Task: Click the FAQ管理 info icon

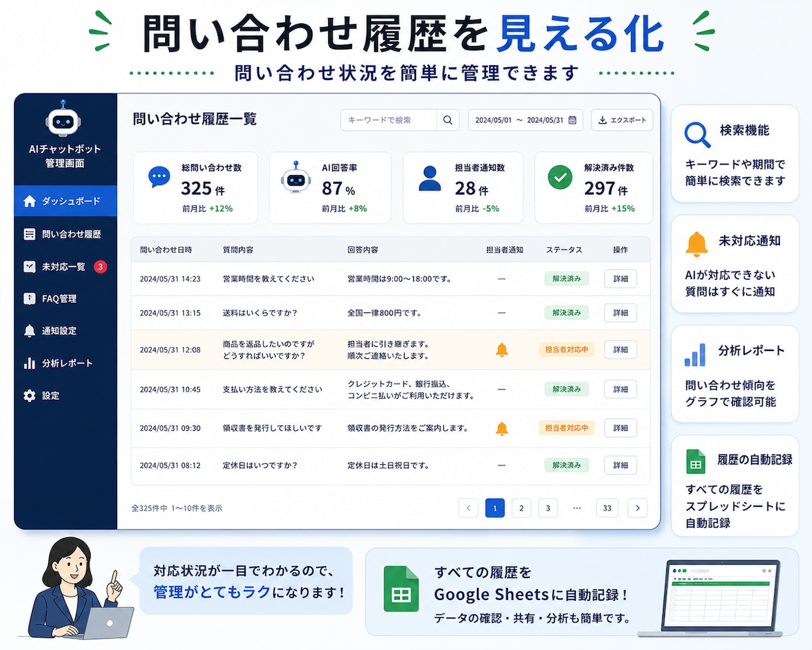Action: pos(29,299)
